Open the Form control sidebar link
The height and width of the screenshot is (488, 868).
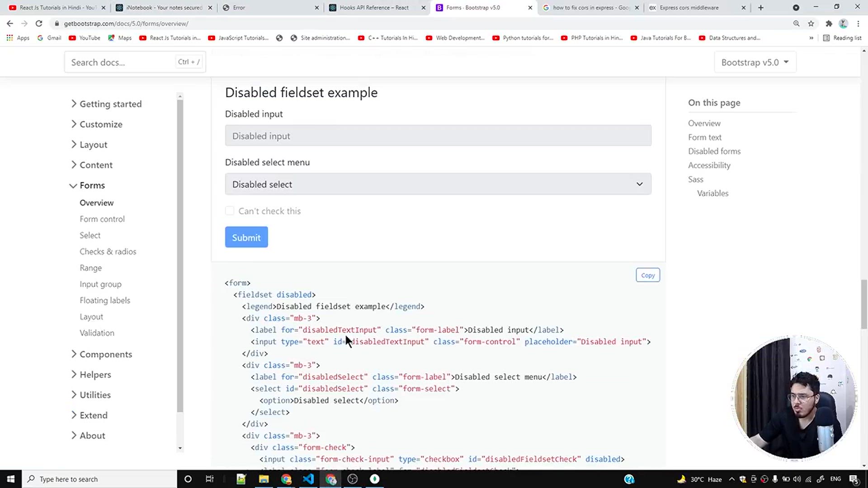tap(102, 219)
